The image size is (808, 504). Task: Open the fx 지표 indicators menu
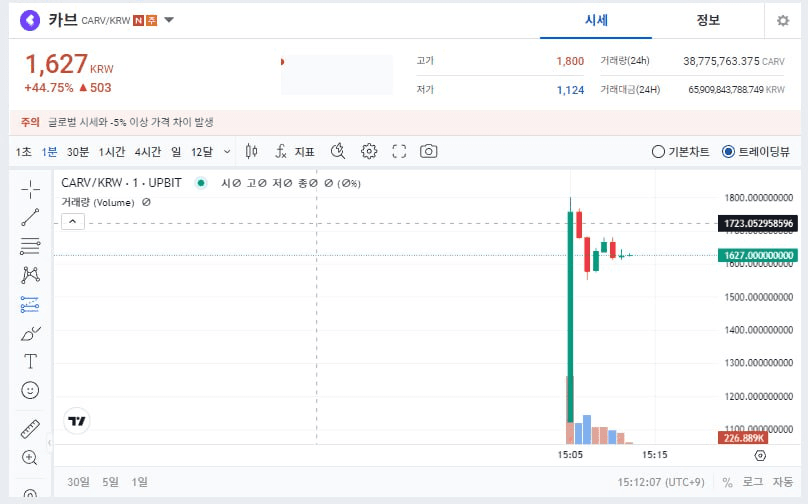(x=295, y=152)
